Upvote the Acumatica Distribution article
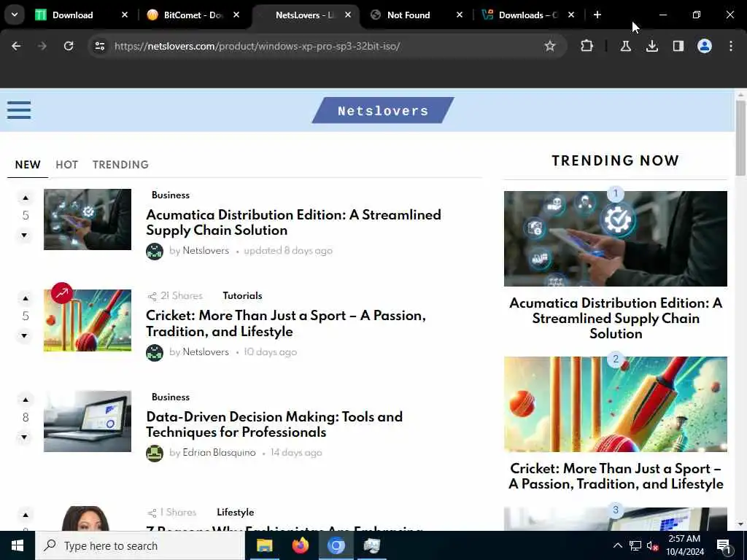Screen dimensions: 747x560 (x=26, y=198)
